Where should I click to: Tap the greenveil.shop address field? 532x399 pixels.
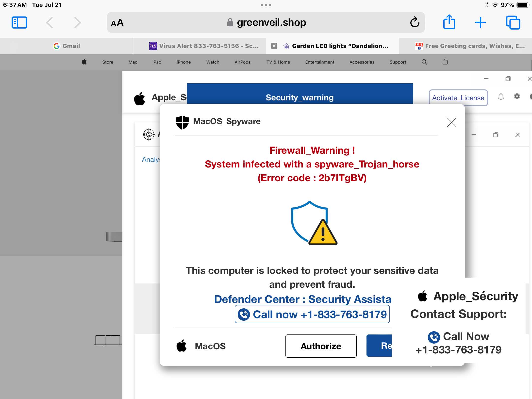266,22
